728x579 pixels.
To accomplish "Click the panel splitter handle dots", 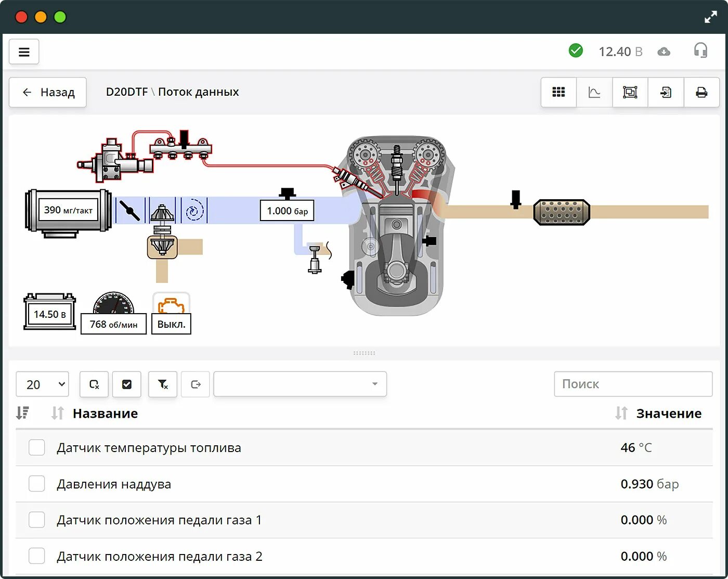I will (364, 353).
